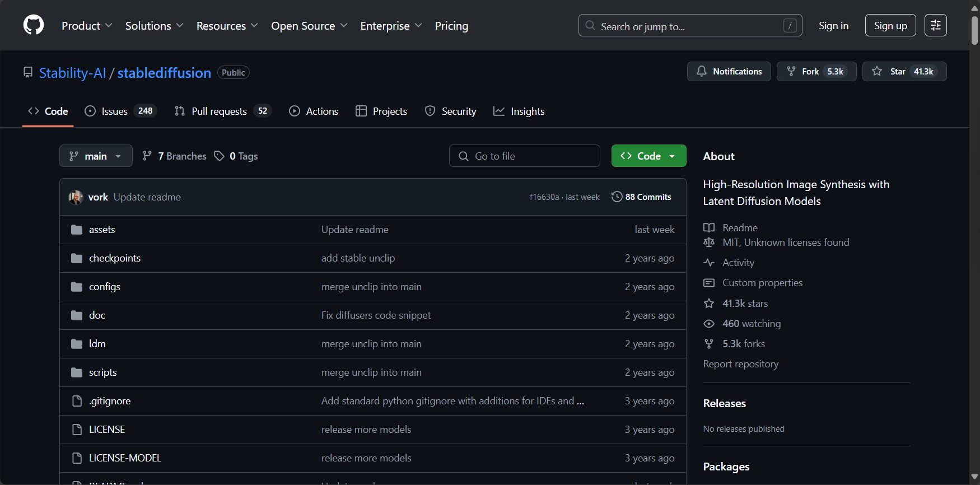Click the Stability-AI owner link

(72, 73)
